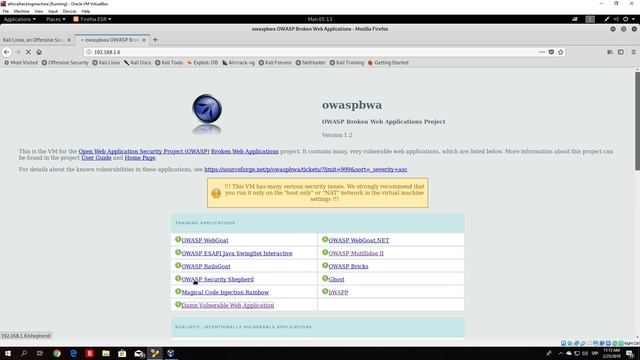Open the VirtualBox File menu
The image size is (640, 360).
(6, 11)
